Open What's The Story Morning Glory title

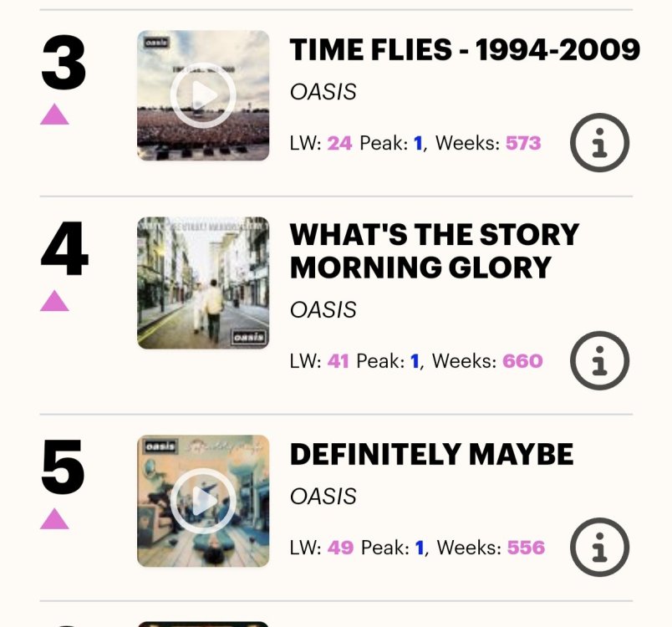pyautogui.click(x=434, y=251)
